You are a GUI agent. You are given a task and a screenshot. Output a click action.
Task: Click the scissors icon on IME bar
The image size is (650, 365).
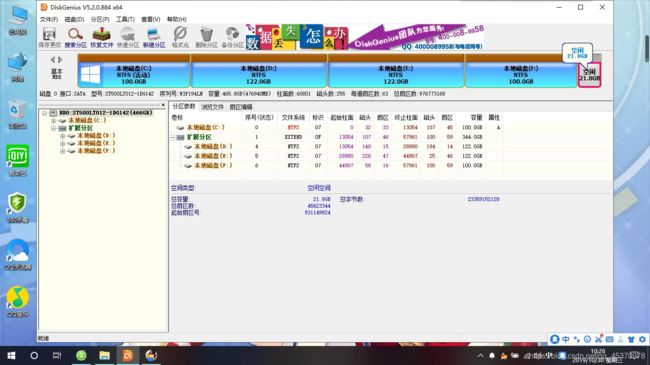599,339
